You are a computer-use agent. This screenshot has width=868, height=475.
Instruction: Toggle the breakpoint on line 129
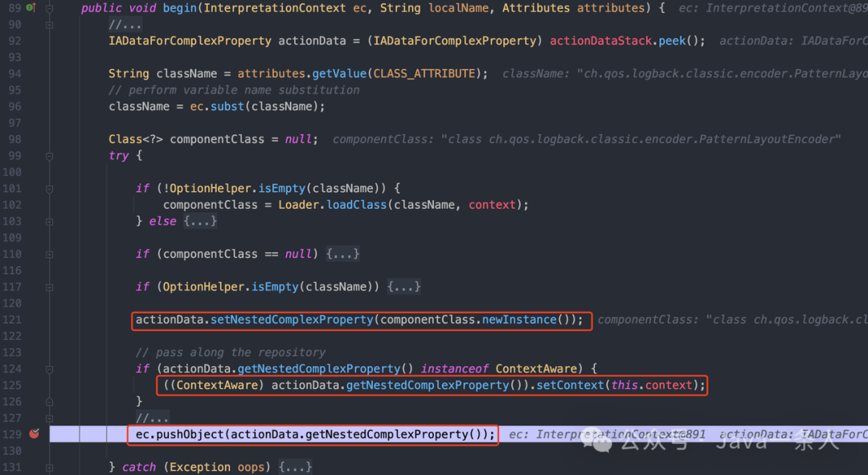click(x=35, y=433)
